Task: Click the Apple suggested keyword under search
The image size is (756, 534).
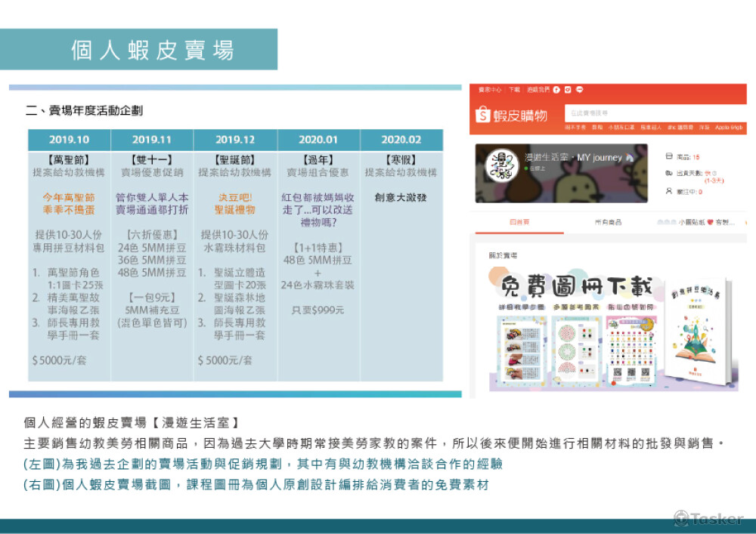Action: point(729,128)
